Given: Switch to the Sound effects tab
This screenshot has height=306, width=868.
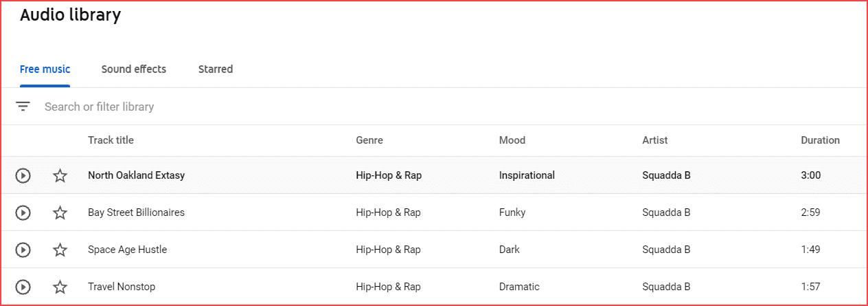Looking at the screenshot, I should coord(134,69).
